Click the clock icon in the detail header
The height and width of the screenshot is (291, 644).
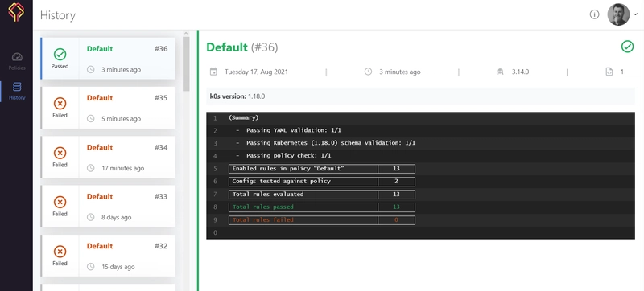coord(368,72)
